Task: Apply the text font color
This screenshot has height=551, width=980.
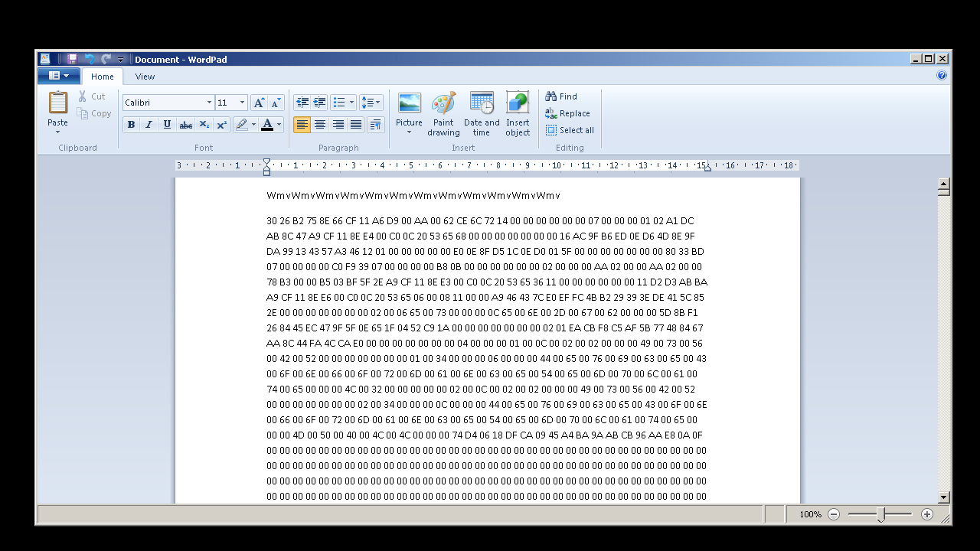Action: coord(267,125)
